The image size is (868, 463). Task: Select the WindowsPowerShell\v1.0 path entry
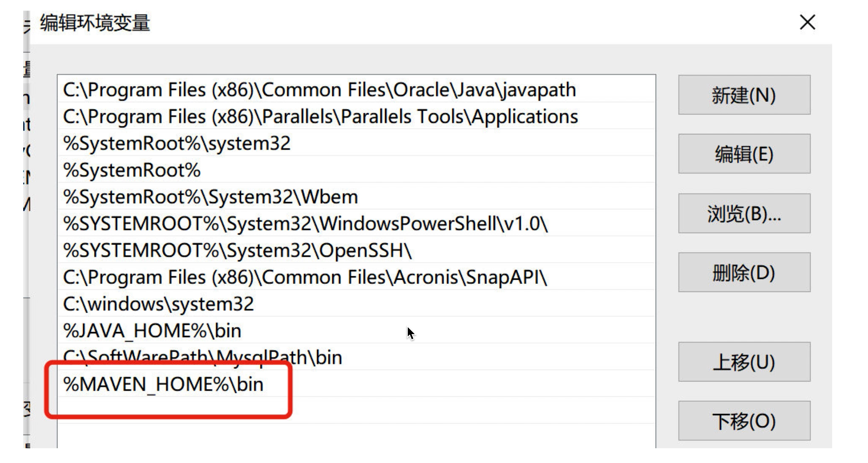click(x=305, y=224)
